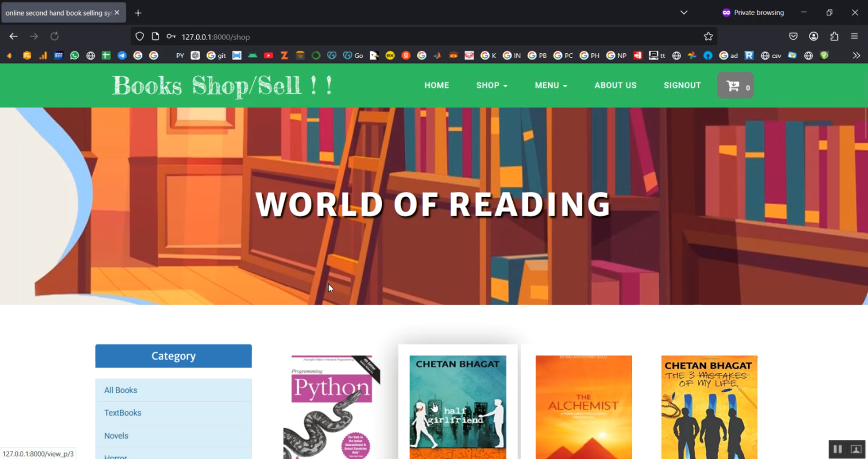Screen dimensions: 868x459
Task: Open the ABOUT US page
Action: [616, 86]
